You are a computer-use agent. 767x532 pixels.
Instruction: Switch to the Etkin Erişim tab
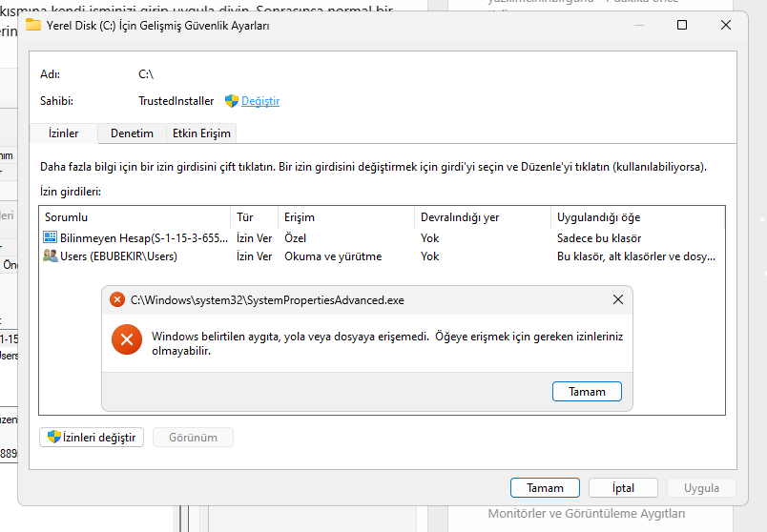coord(201,133)
